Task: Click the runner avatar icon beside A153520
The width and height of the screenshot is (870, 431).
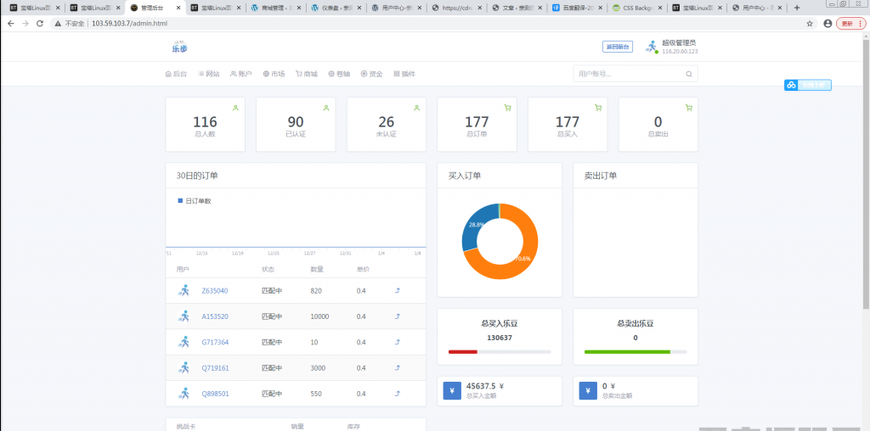Action: pyautogui.click(x=184, y=316)
